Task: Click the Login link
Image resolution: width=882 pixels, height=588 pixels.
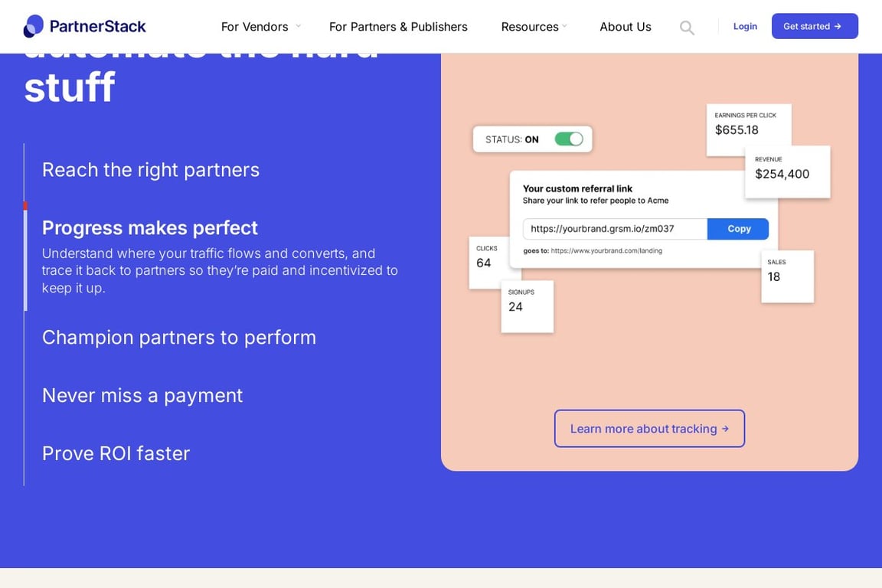Action: click(744, 25)
